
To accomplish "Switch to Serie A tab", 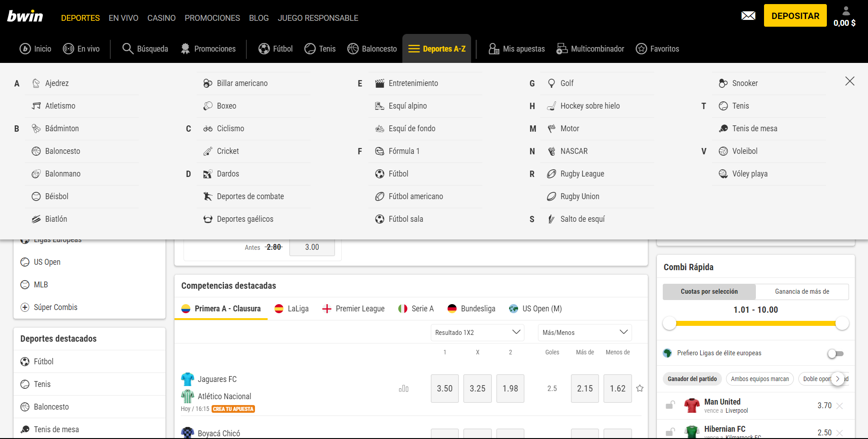I will pyautogui.click(x=416, y=309).
